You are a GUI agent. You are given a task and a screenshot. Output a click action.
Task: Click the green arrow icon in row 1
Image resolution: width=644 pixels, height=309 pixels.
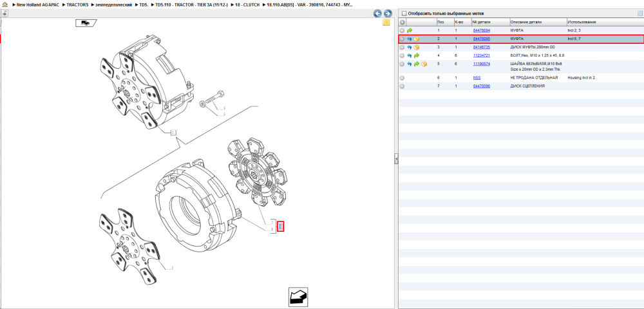(410, 31)
